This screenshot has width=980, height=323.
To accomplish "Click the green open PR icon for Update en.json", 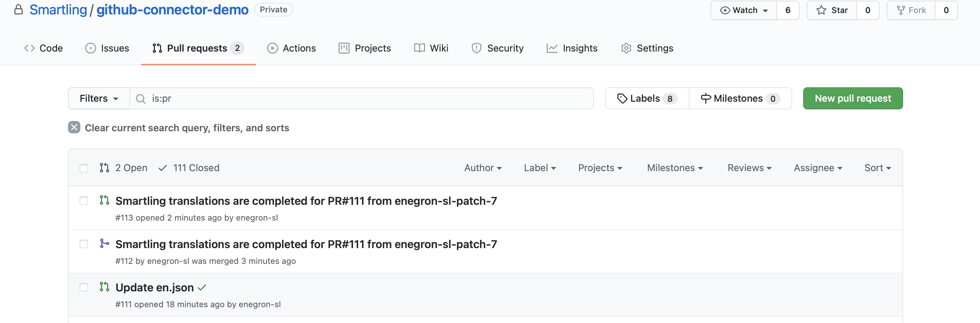I will tap(104, 287).
